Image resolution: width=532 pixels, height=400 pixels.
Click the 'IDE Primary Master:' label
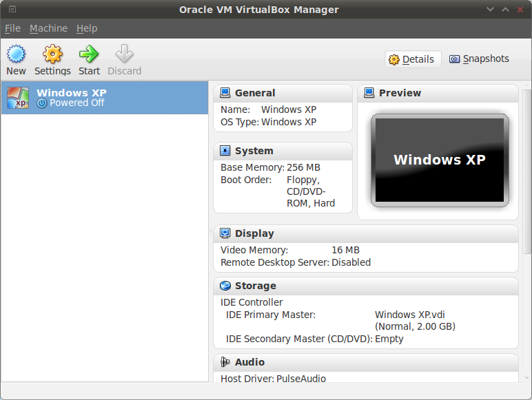(271, 315)
